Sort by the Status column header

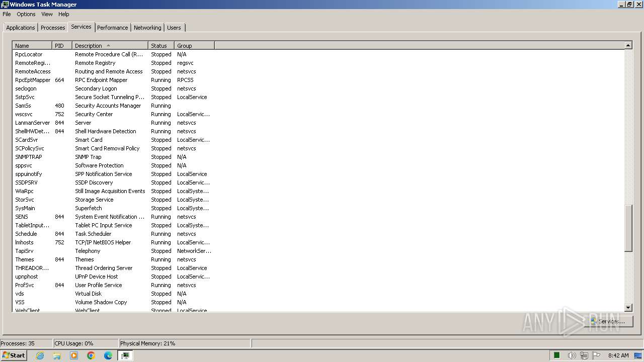(161, 46)
